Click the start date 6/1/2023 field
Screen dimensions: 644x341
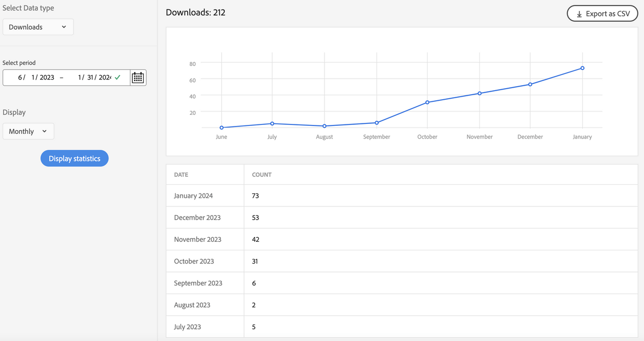coord(35,78)
